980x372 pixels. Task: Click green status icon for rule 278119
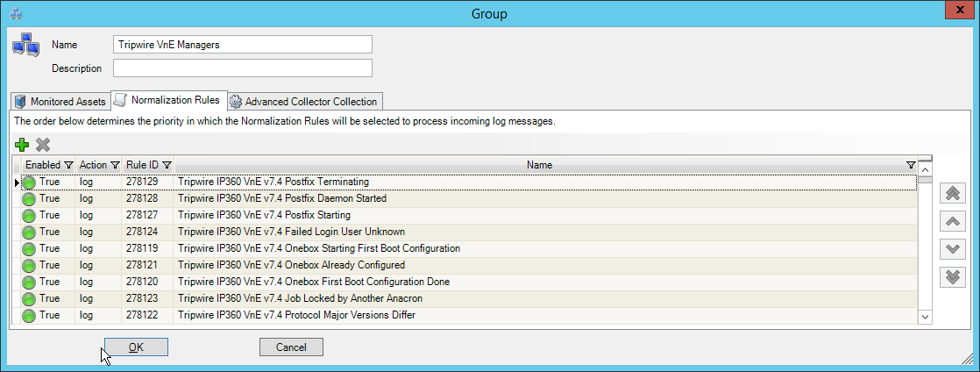coord(30,249)
